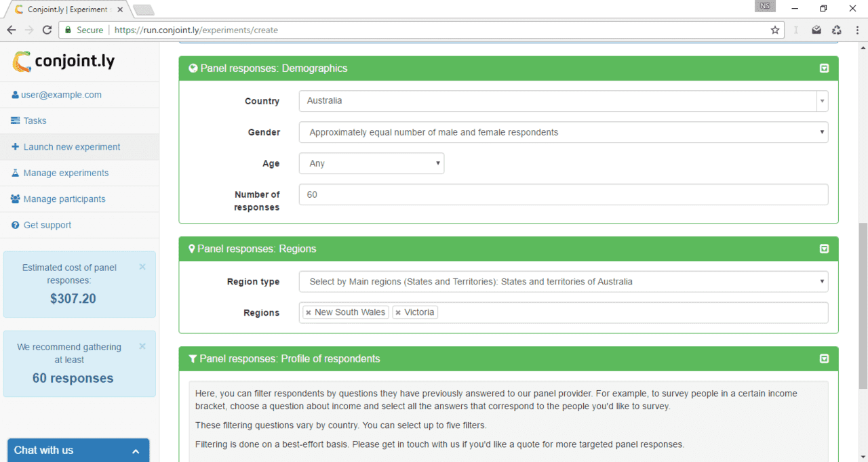Click the browser back arrow

pyautogui.click(x=12, y=30)
